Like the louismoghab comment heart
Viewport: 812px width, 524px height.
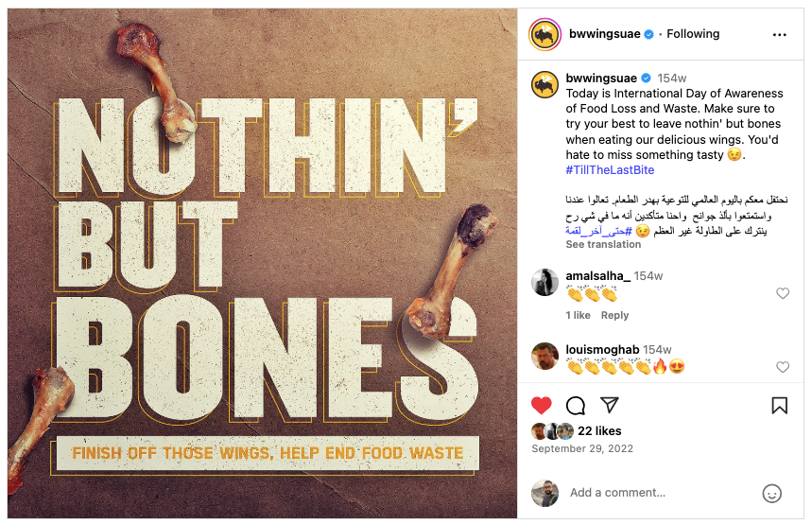[x=783, y=367]
